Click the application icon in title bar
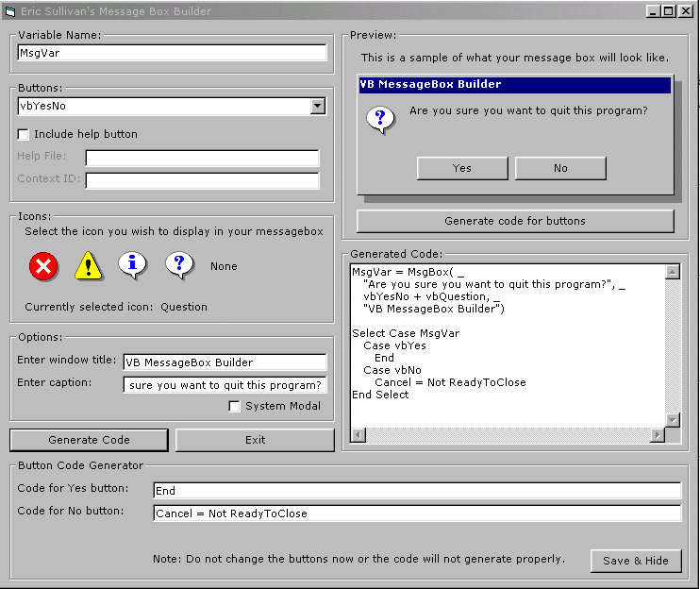 (10, 11)
